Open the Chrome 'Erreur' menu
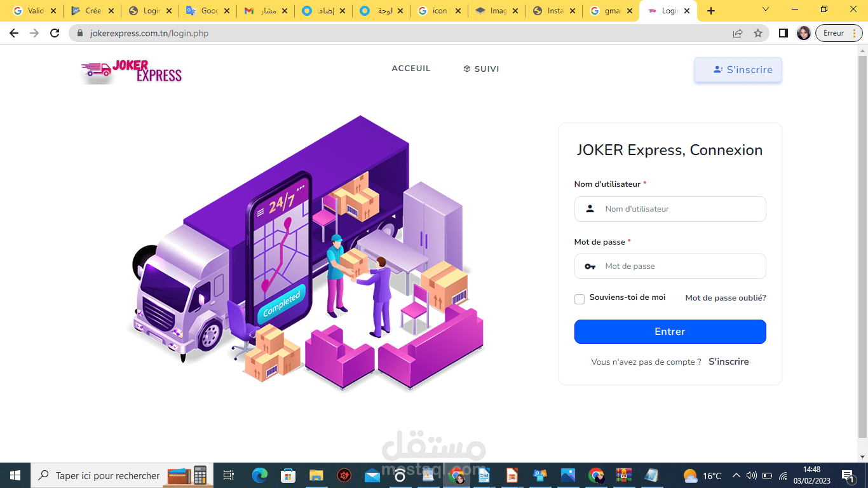868x488 pixels. point(839,33)
